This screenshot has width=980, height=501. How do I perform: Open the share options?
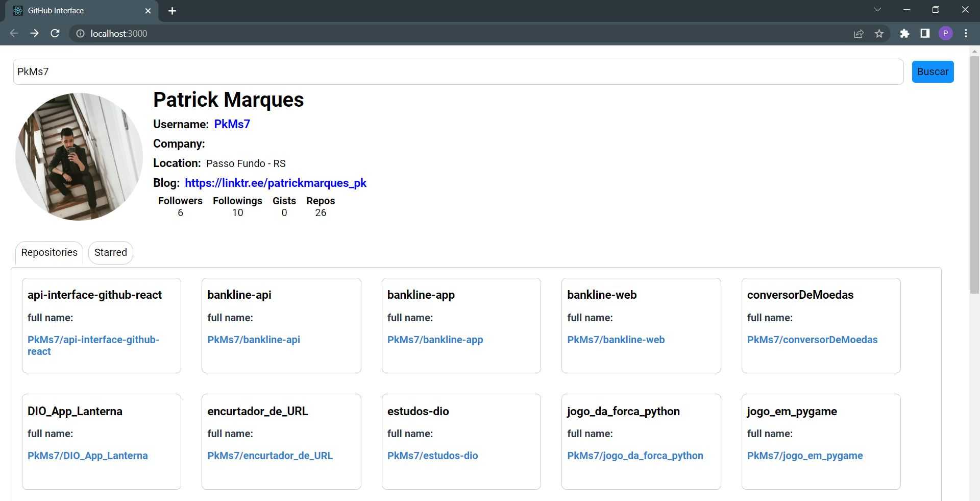click(x=859, y=33)
